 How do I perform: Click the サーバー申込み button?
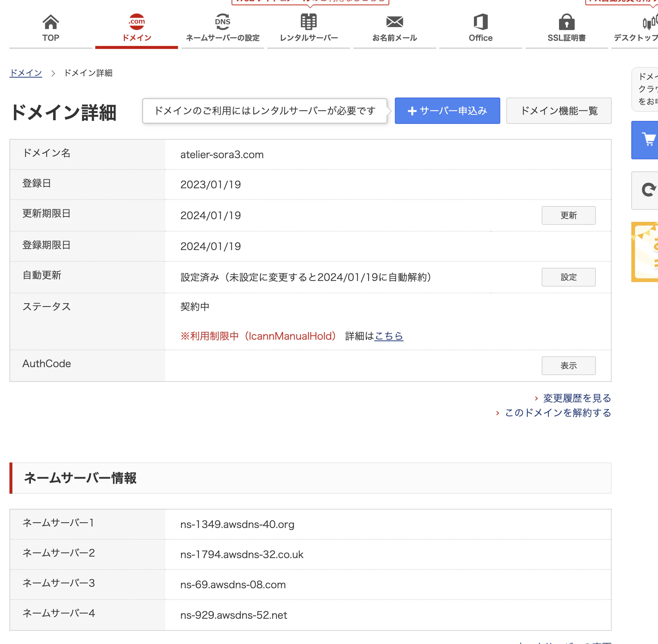click(447, 111)
